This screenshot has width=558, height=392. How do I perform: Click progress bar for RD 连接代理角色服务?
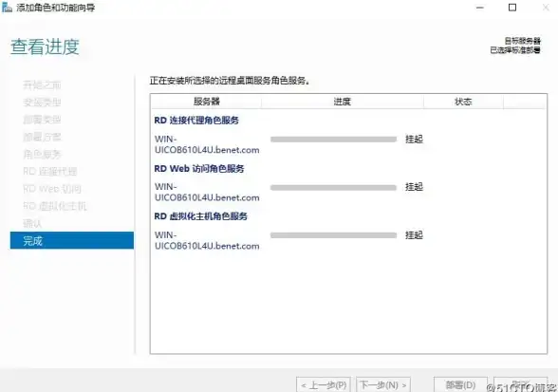(333, 140)
